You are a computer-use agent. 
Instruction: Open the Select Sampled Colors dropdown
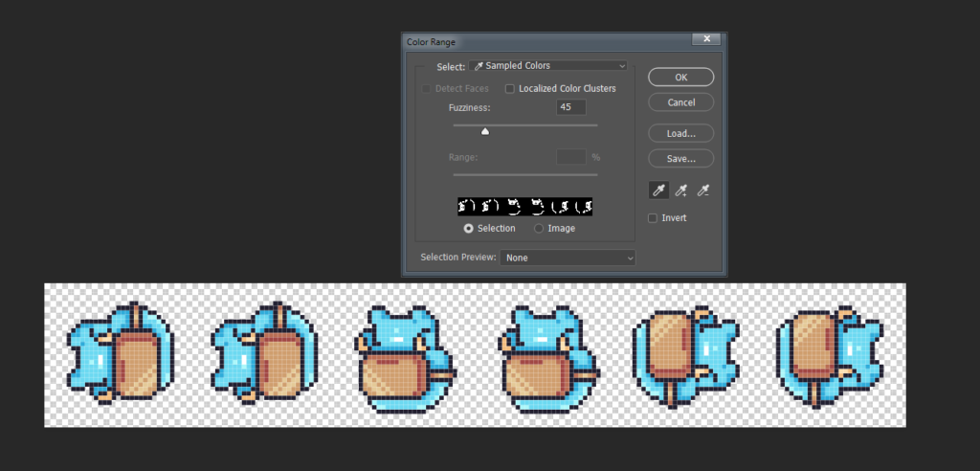coord(548,66)
